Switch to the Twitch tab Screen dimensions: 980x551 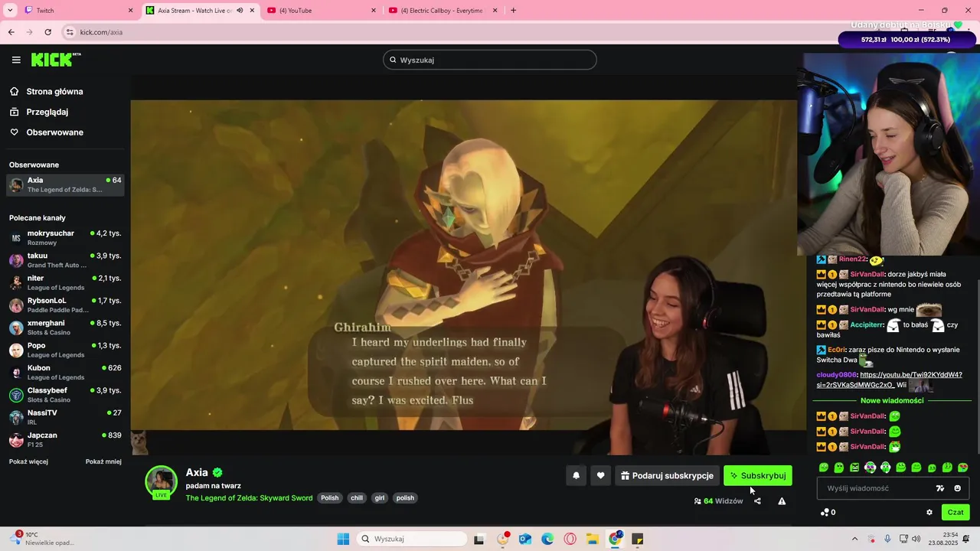coord(78,11)
